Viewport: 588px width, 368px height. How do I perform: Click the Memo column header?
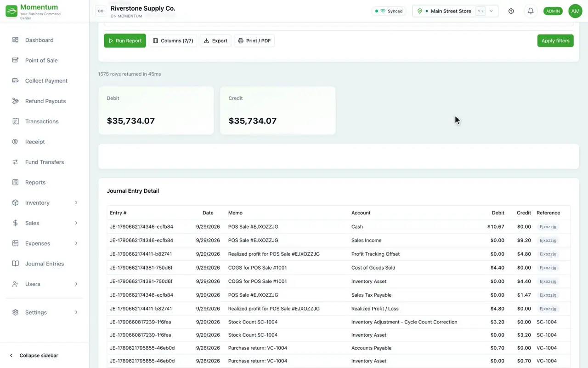(x=235, y=213)
